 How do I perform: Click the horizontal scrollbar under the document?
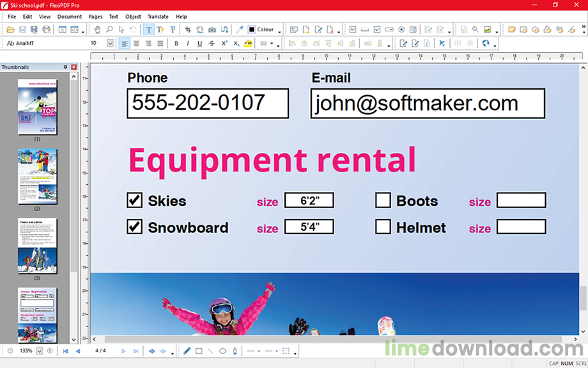pos(333,339)
